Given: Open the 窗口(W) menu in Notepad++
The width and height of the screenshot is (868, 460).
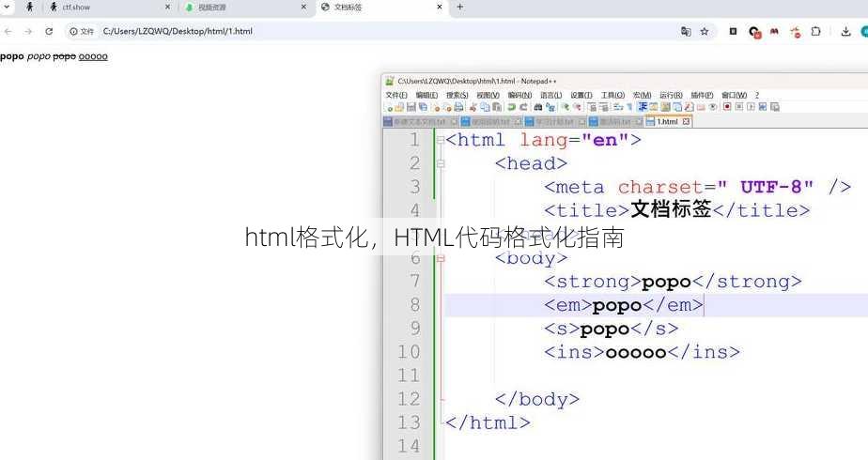Looking at the screenshot, I should 734,95.
